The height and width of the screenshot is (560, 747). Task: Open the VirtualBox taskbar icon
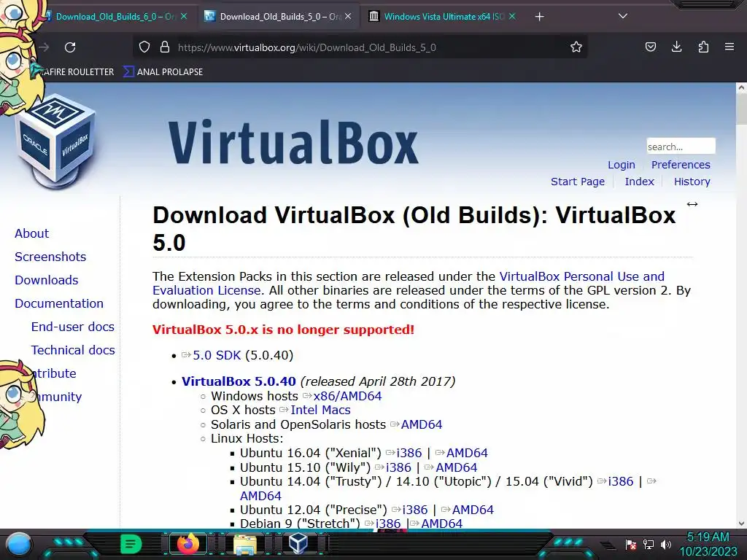pos(298,543)
